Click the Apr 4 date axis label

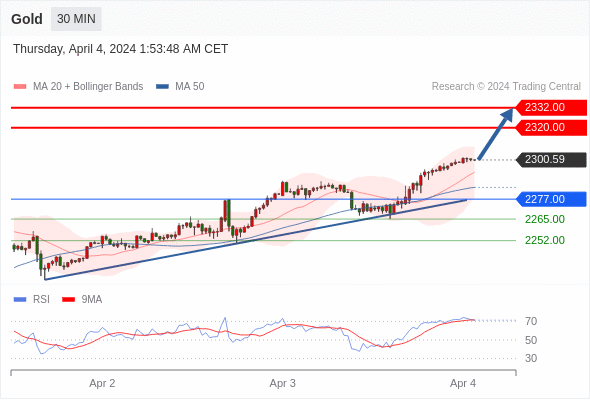tap(463, 383)
